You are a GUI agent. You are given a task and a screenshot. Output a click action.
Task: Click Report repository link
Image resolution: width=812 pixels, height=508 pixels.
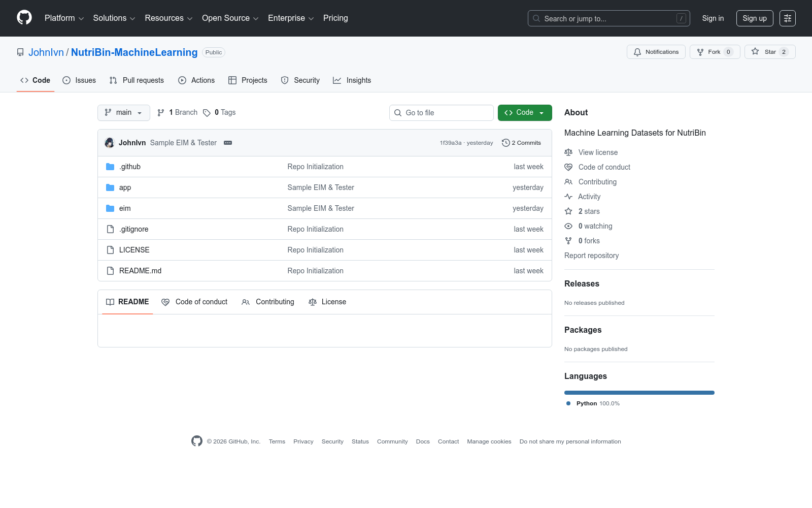pos(591,256)
